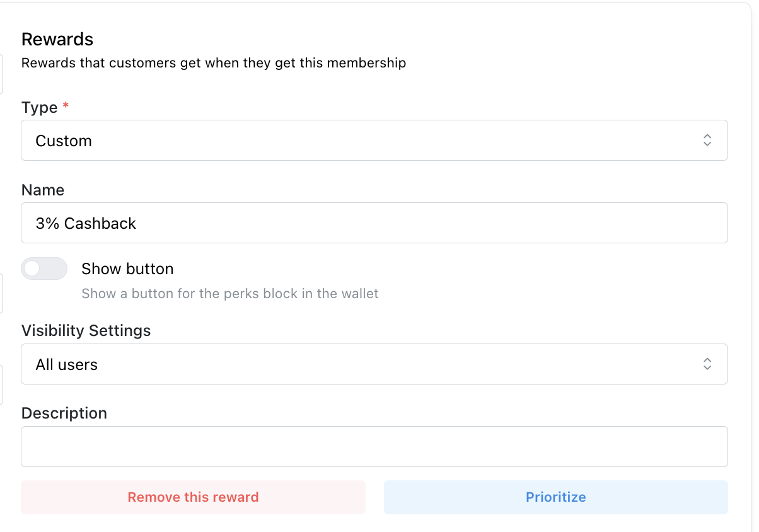This screenshot has width=759, height=532.
Task: Click the red asterisk next to "Type"
Action: coord(66,107)
